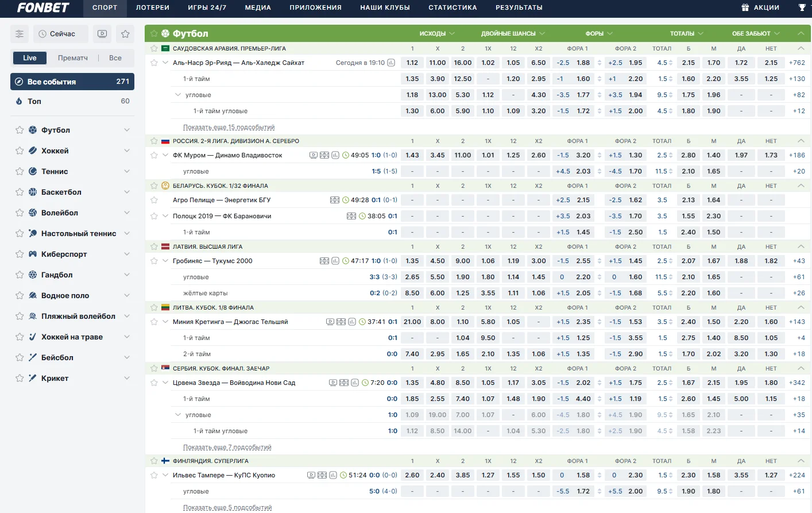Viewport: 812px width, 513px height.
Task: Select the Все события button
Action: pyautogui.click(x=72, y=82)
